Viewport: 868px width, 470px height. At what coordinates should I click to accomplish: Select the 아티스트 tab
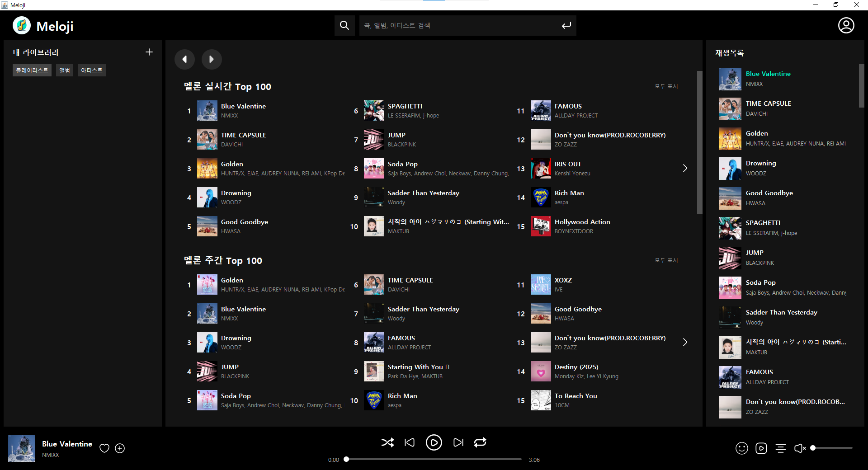coord(92,70)
